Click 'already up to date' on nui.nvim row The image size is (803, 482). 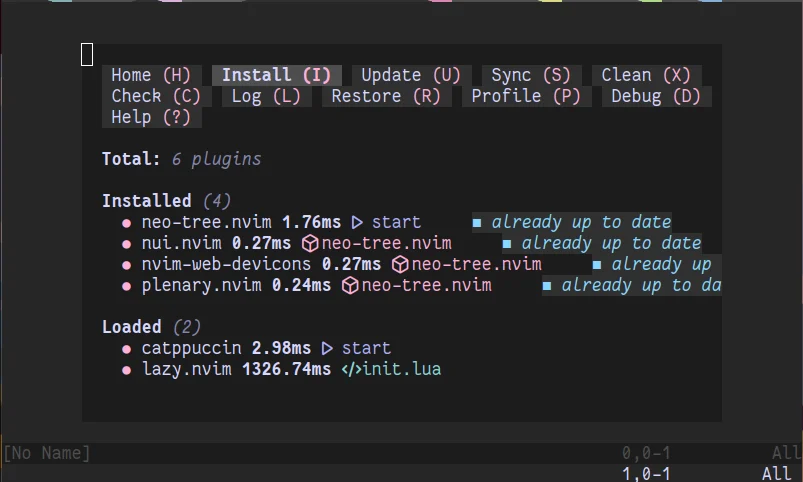pyautogui.click(x=611, y=243)
